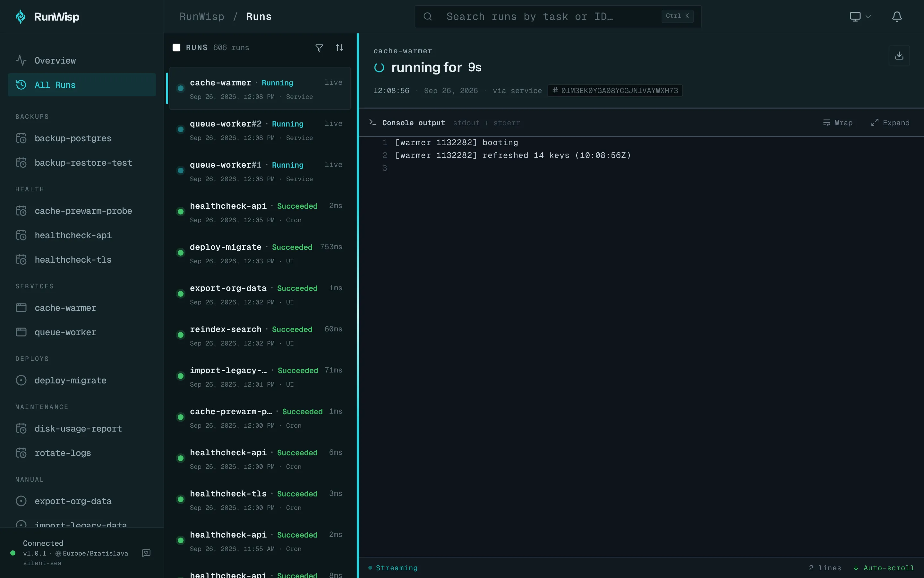Click the RunWisp breadcrumb link
This screenshot has width=924, height=578.
(x=202, y=16)
